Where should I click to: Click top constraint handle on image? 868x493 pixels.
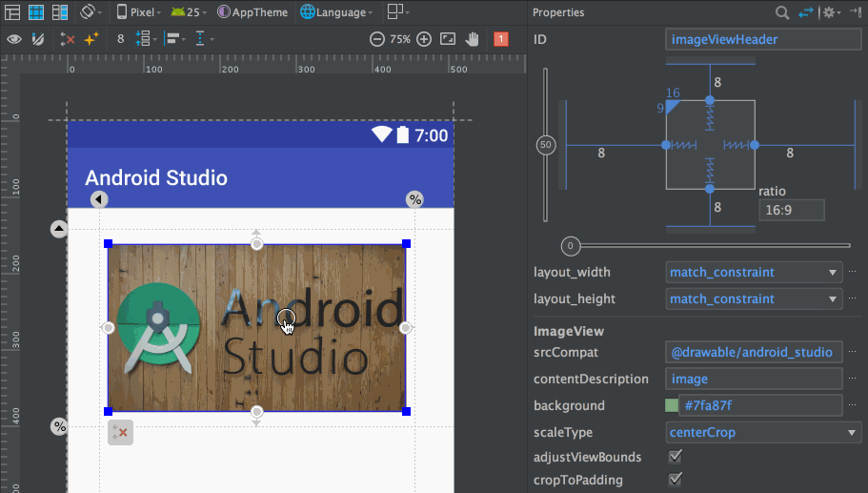coord(257,244)
